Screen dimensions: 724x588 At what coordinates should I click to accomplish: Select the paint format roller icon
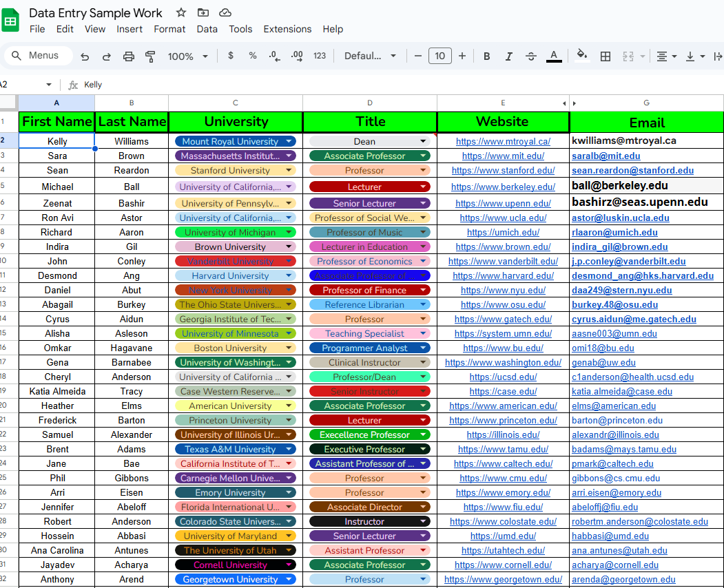coord(150,56)
